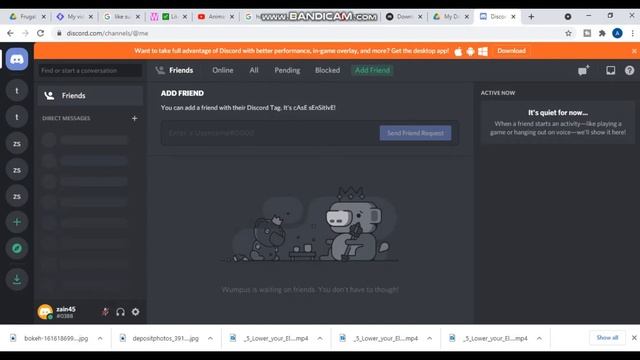Click Windows icon in orange banner
This screenshot has width=640, height=360.
(483, 51)
